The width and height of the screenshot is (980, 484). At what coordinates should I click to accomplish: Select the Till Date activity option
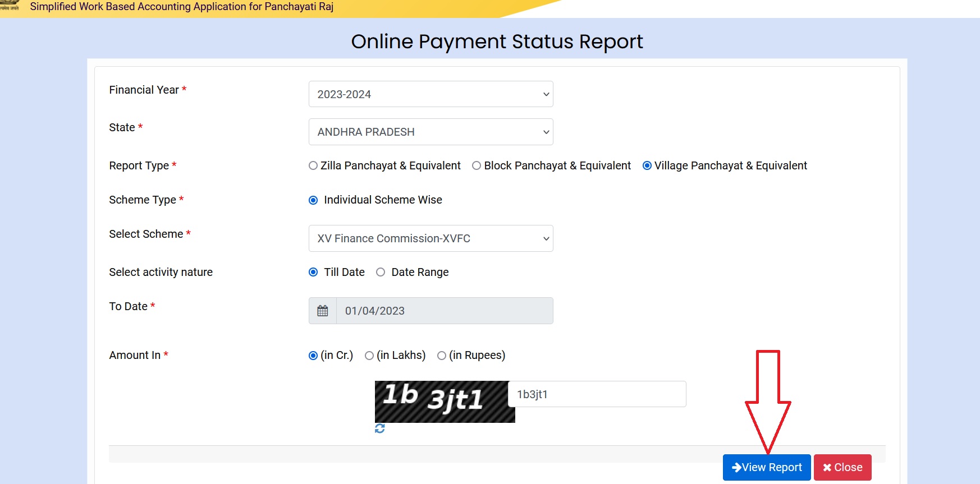[x=313, y=273]
